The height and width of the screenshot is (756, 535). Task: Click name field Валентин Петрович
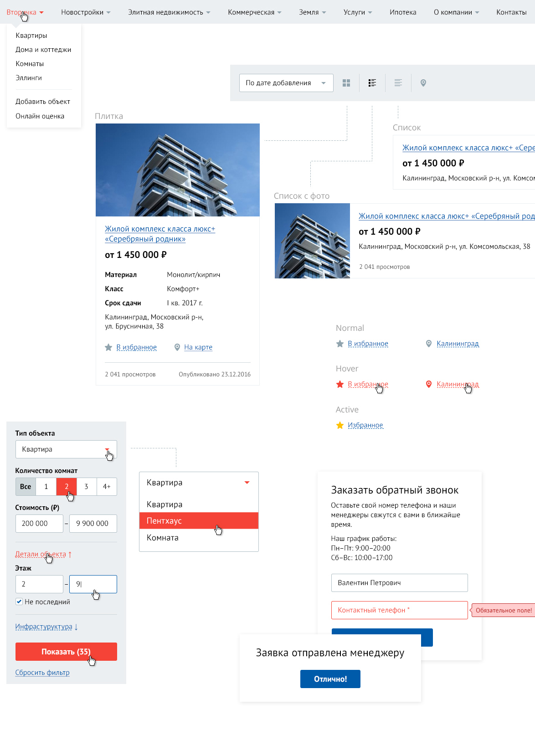pyautogui.click(x=399, y=583)
